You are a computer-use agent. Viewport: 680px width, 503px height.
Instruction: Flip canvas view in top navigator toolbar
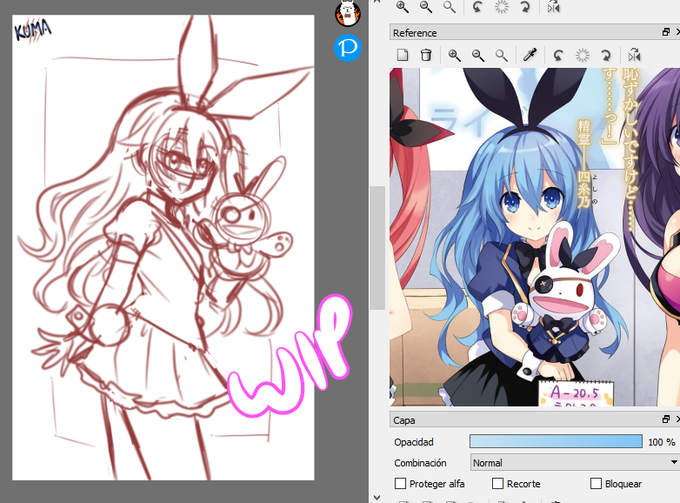[553, 7]
